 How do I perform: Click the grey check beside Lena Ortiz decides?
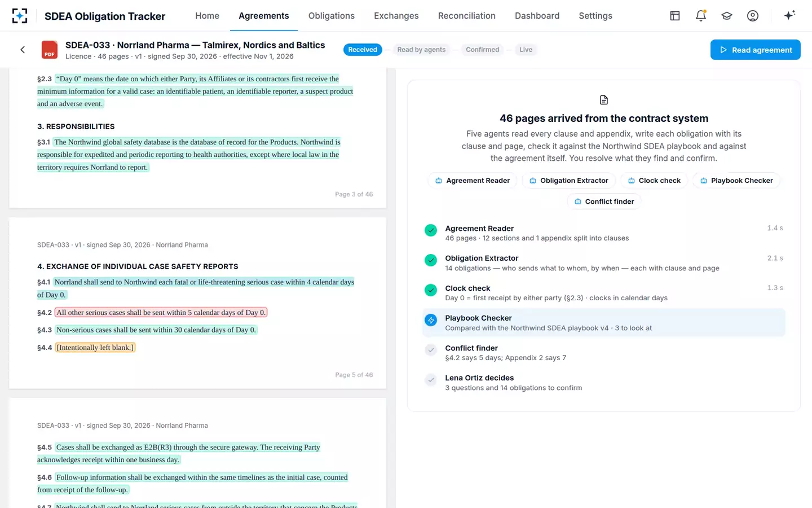tap(431, 380)
